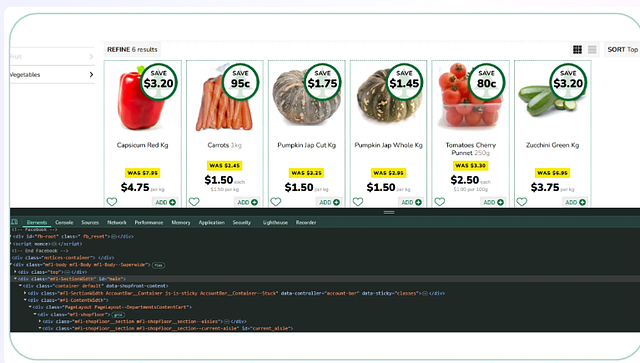The height and width of the screenshot is (363, 640).
Task: Add Pumpkin Jap Whole Kg to cart
Action: point(411,202)
